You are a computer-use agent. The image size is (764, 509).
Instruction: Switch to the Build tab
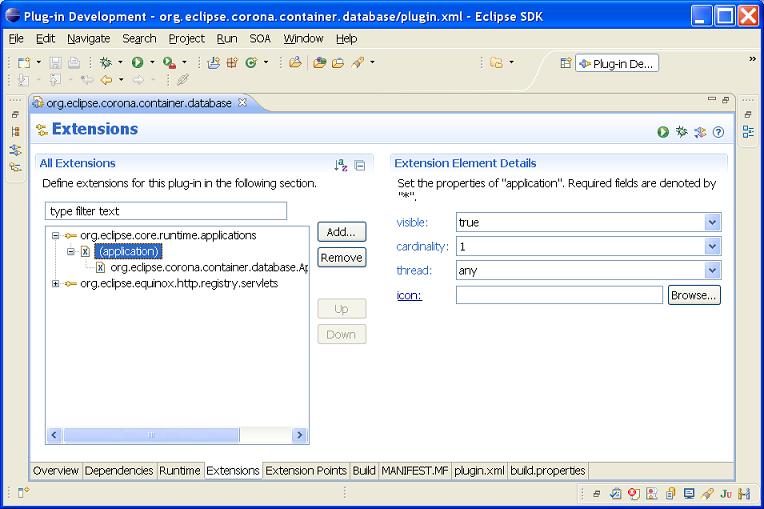point(364,471)
